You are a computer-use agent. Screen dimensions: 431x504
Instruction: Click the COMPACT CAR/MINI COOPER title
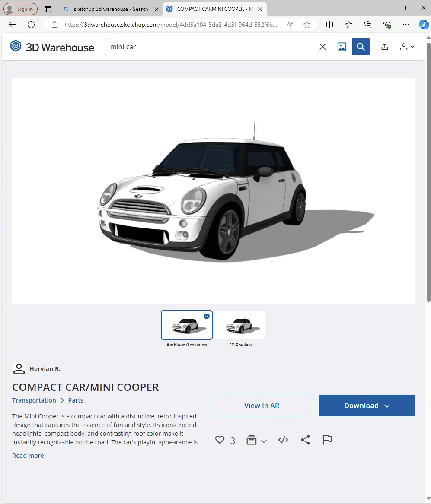(x=85, y=387)
